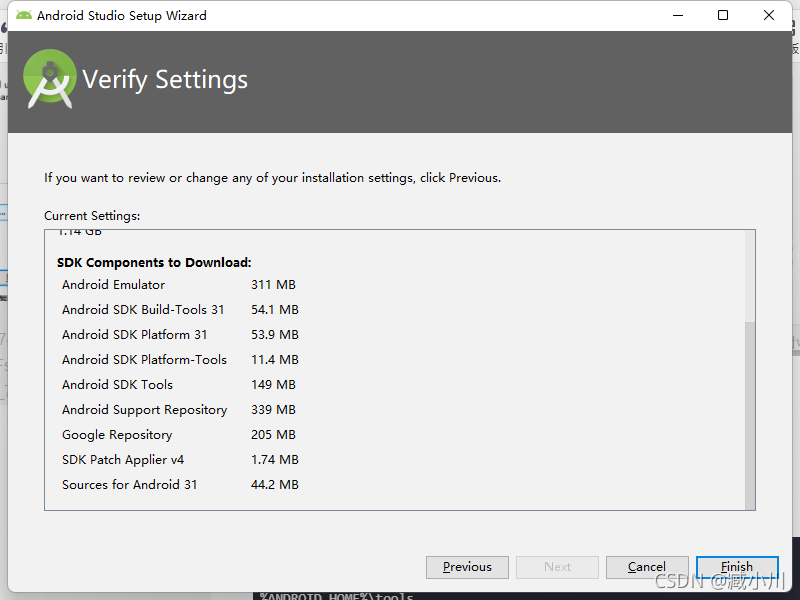Minimize the Setup Wizard window
The width and height of the screenshot is (800, 600).
pyautogui.click(x=678, y=15)
